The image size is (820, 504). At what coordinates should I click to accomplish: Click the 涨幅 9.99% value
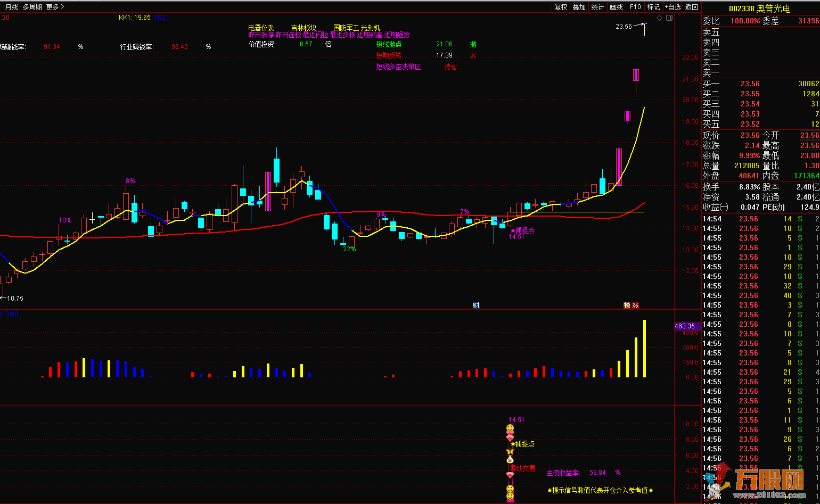click(x=749, y=155)
